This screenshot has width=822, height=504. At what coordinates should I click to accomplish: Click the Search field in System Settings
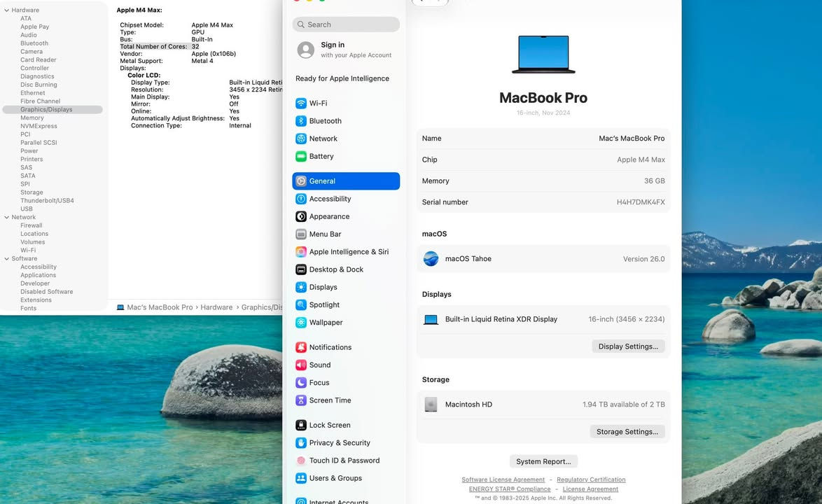(346, 24)
